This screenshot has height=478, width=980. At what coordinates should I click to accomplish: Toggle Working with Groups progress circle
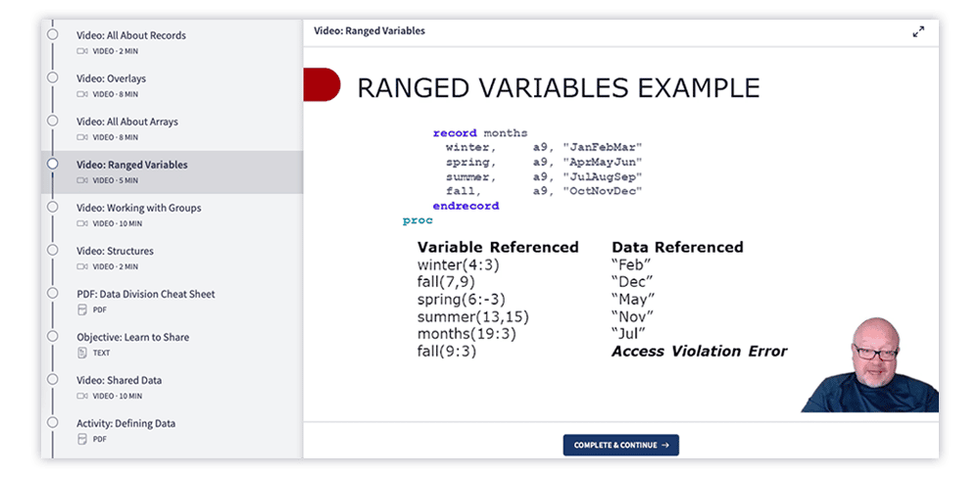point(52,208)
